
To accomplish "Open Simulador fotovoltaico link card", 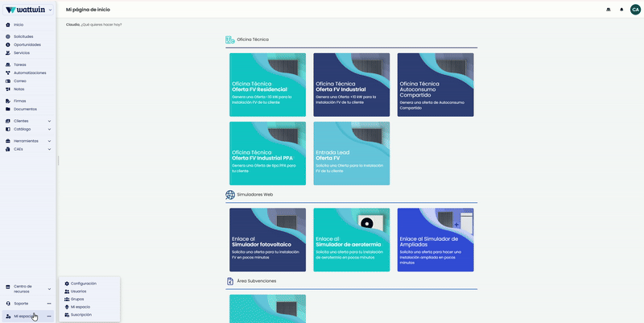I will 267,239.
